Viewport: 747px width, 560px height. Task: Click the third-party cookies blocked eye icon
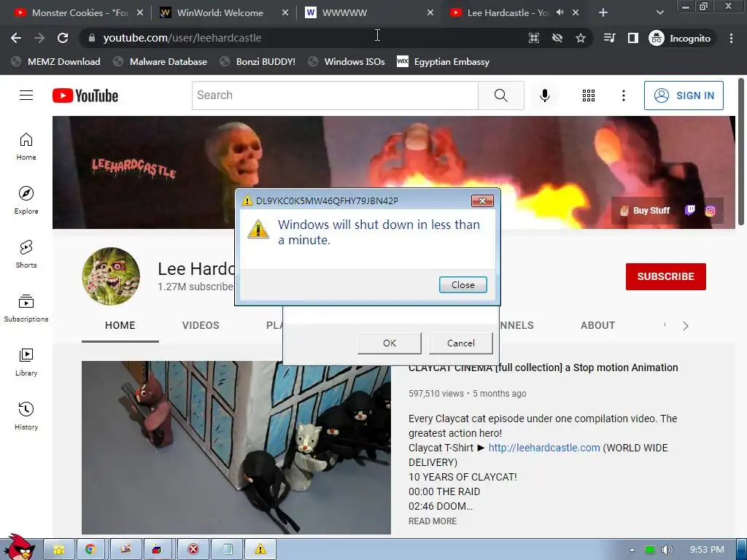click(x=557, y=38)
